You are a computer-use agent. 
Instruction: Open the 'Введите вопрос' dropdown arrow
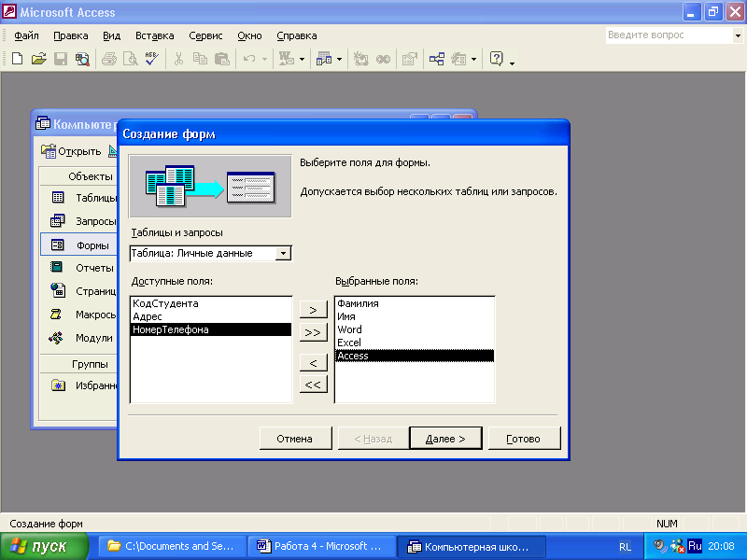738,35
